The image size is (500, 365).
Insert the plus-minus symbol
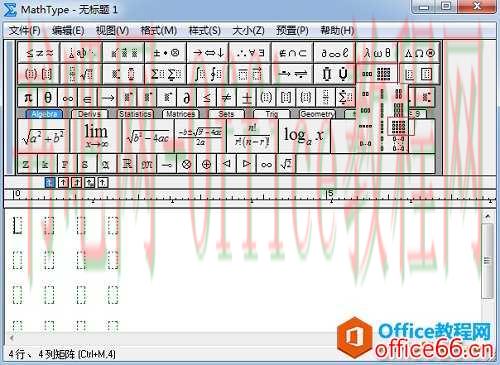point(247,98)
